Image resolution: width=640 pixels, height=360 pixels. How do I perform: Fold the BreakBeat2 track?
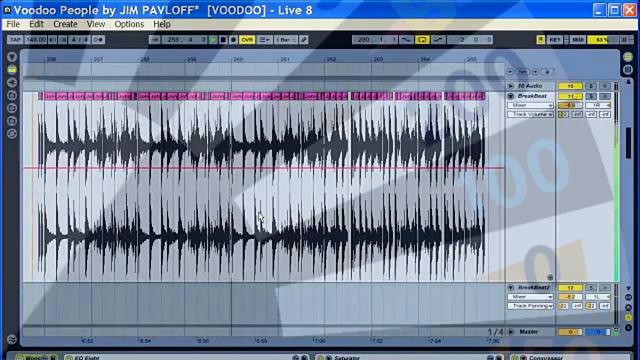(511, 288)
